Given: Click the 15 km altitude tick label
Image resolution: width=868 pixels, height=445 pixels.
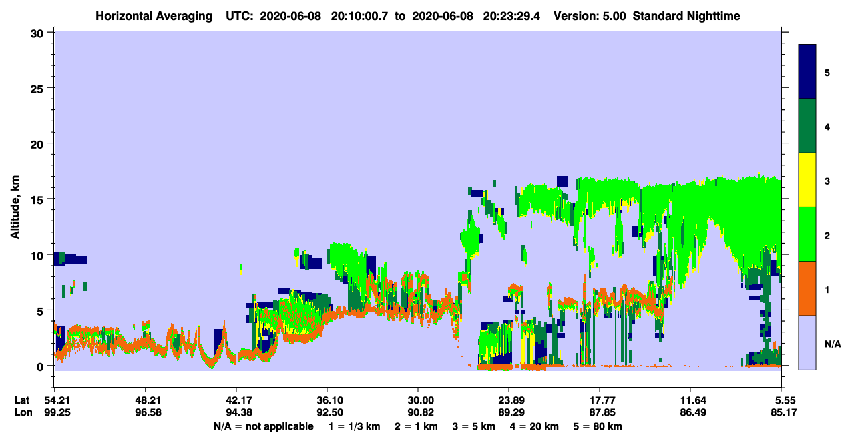Looking at the screenshot, I should (39, 199).
